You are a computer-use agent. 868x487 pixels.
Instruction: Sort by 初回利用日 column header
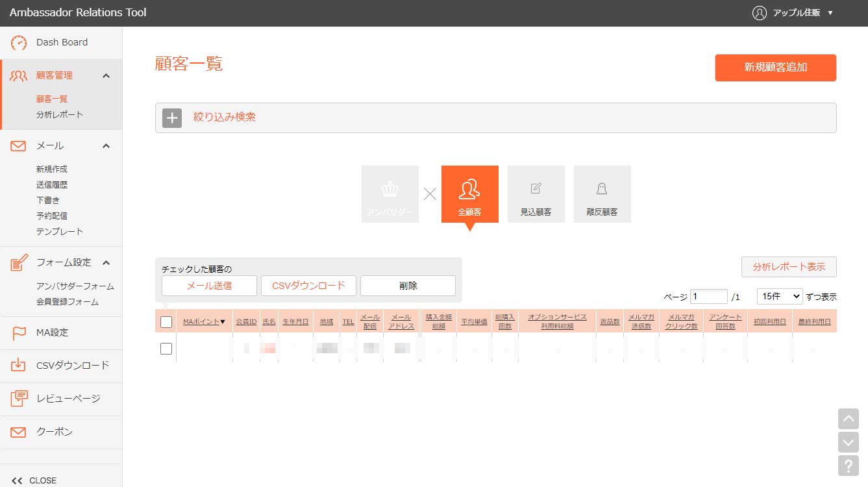tap(770, 321)
